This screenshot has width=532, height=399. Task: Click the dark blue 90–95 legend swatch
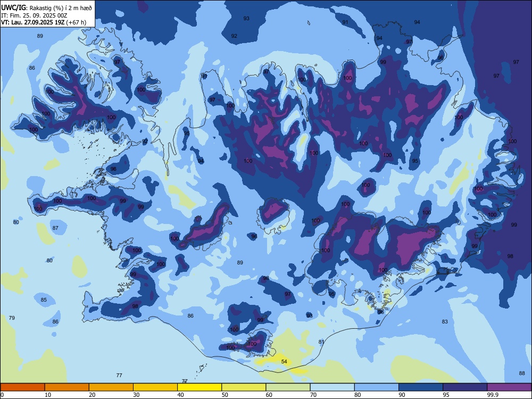421,387
